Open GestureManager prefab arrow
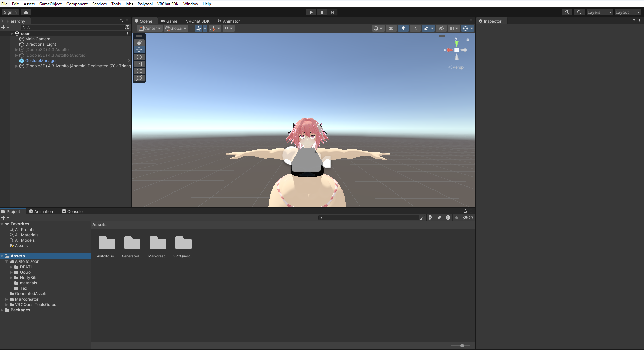 [x=129, y=61]
